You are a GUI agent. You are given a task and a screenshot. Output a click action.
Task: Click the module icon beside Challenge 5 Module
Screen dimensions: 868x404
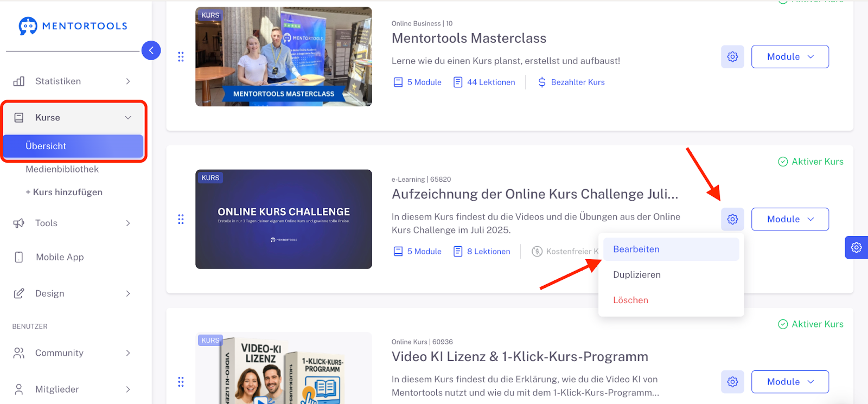[398, 252]
